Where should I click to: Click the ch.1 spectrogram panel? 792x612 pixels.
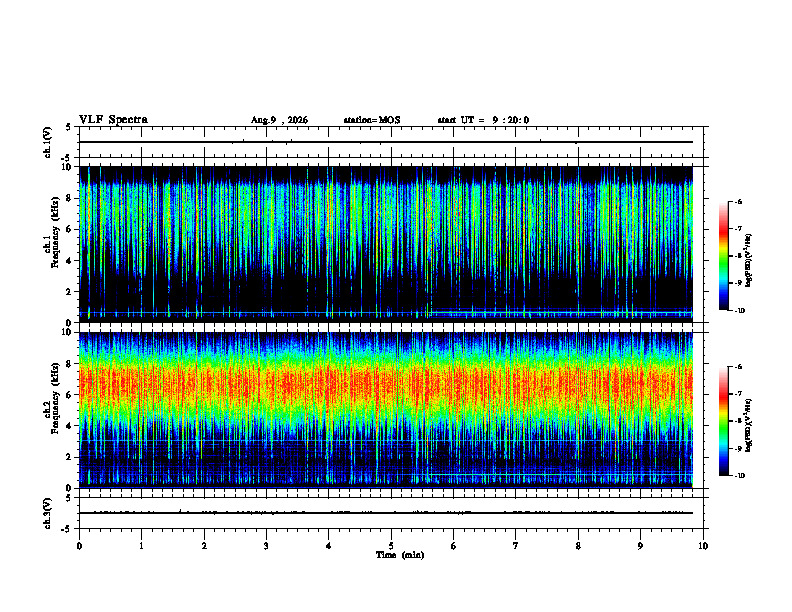click(x=386, y=244)
